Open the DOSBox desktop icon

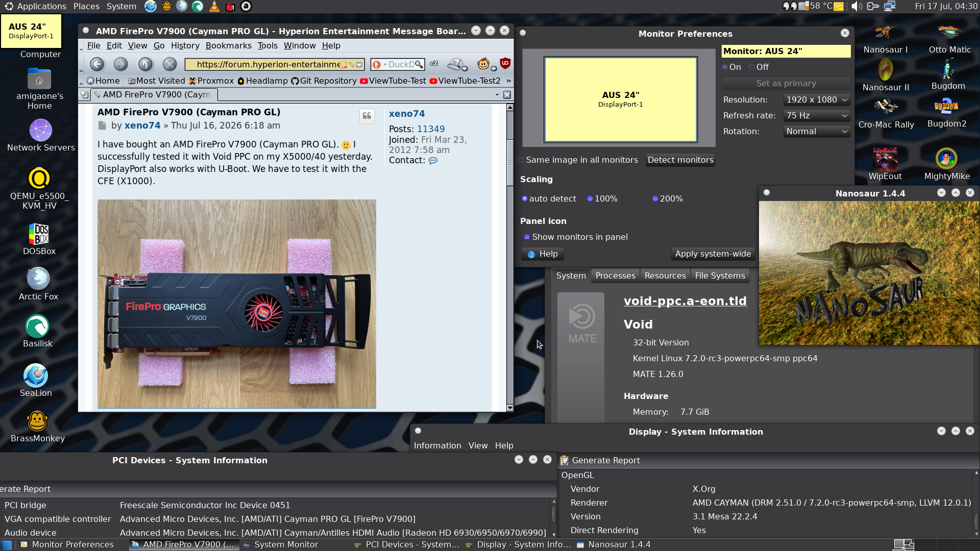[39, 239]
